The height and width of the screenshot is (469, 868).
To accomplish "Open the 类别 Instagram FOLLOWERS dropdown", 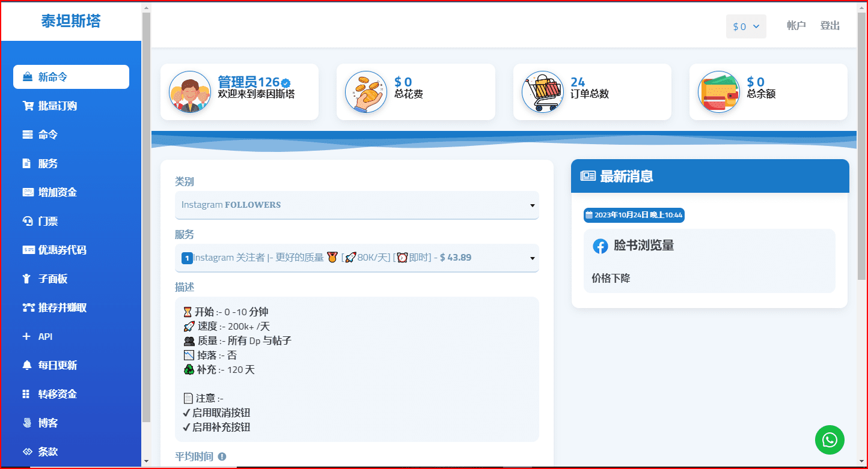I will 357,205.
